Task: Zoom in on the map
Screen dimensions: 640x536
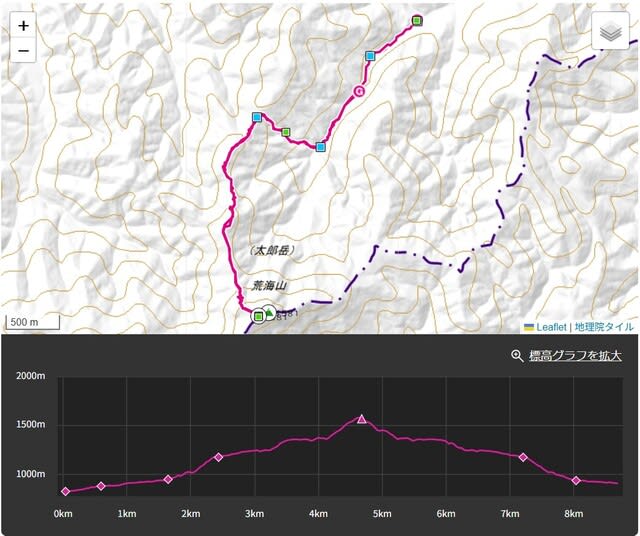Action: point(24,26)
